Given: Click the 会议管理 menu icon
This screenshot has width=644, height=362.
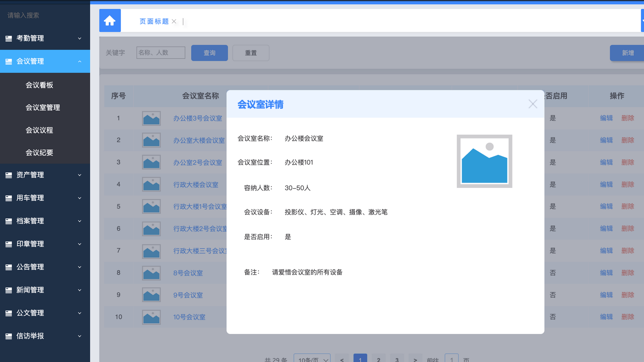Looking at the screenshot, I should click(x=9, y=61).
